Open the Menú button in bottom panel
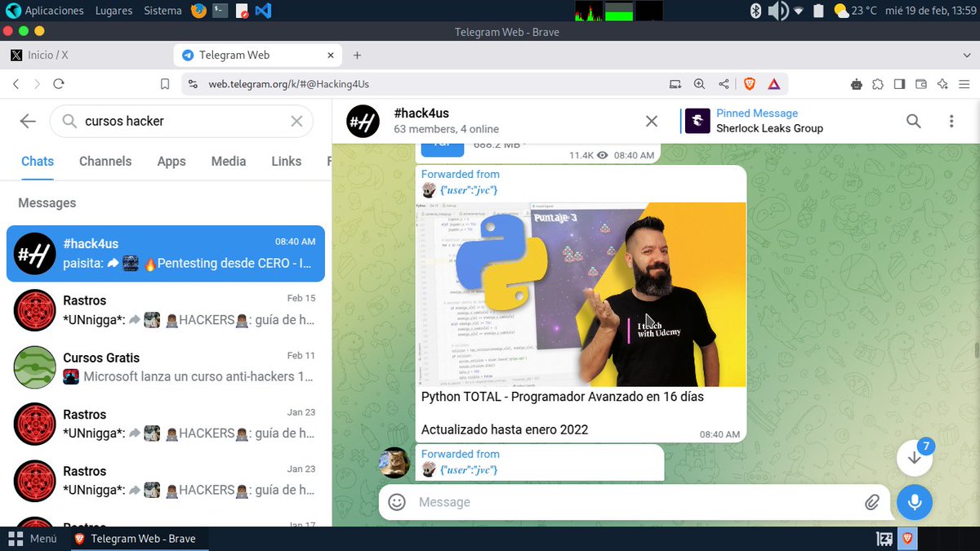The height and width of the screenshot is (551, 980). (x=33, y=539)
